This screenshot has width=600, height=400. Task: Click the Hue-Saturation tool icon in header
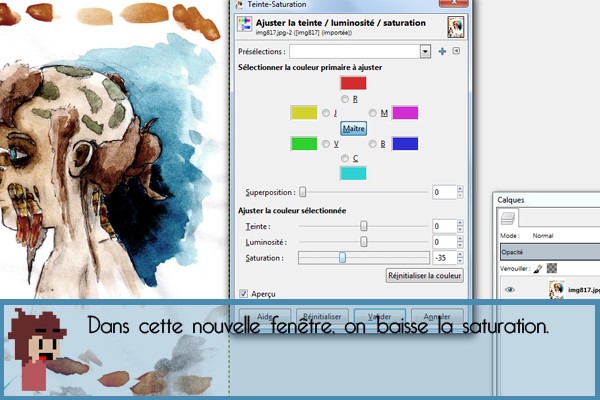(x=245, y=24)
